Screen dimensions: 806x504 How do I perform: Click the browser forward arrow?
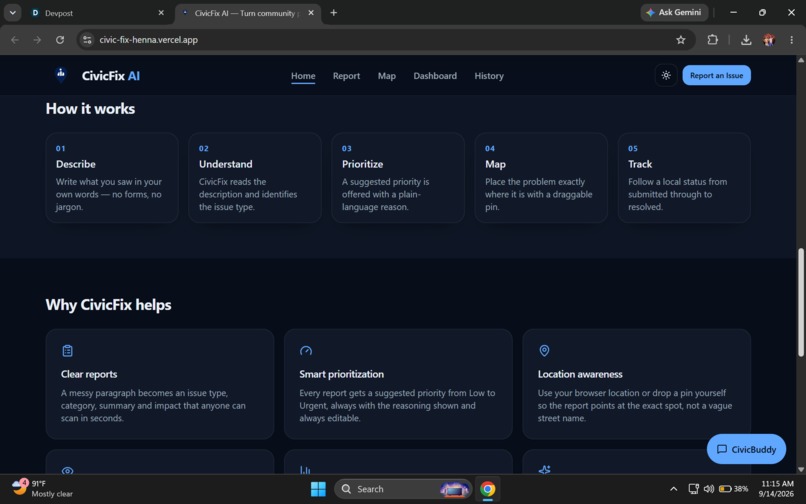click(x=37, y=40)
